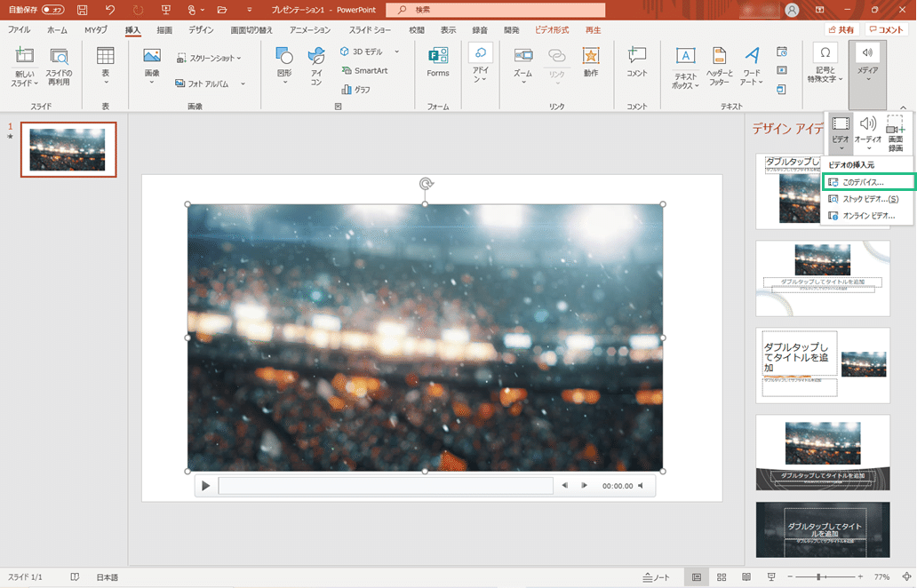
Task: Click the Save icon in title bar
Action: tap(83, 10)
